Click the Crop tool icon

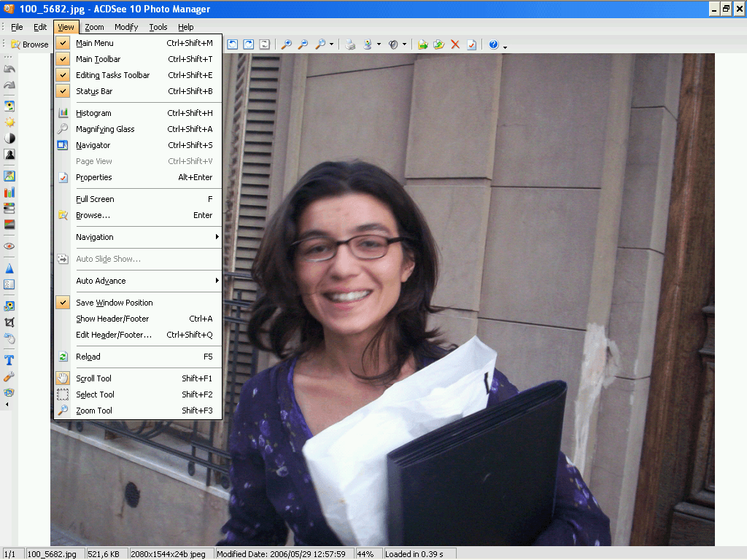(9, 322)
